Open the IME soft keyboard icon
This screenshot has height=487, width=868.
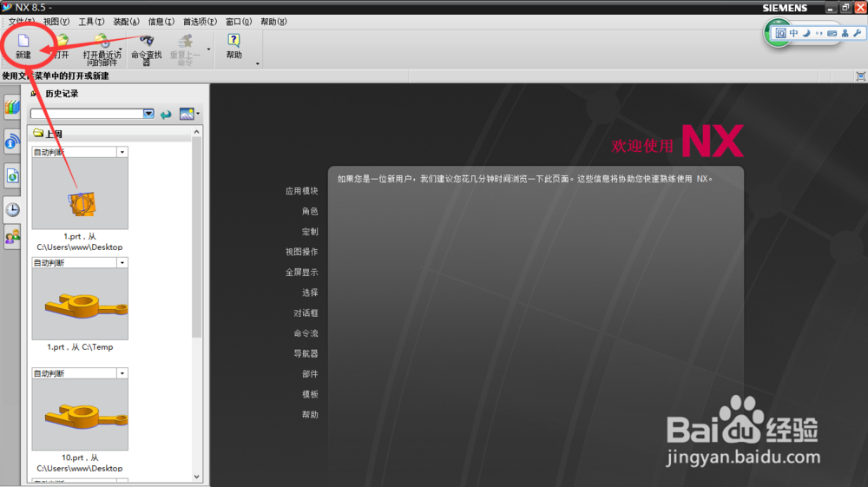click(832, 33)
